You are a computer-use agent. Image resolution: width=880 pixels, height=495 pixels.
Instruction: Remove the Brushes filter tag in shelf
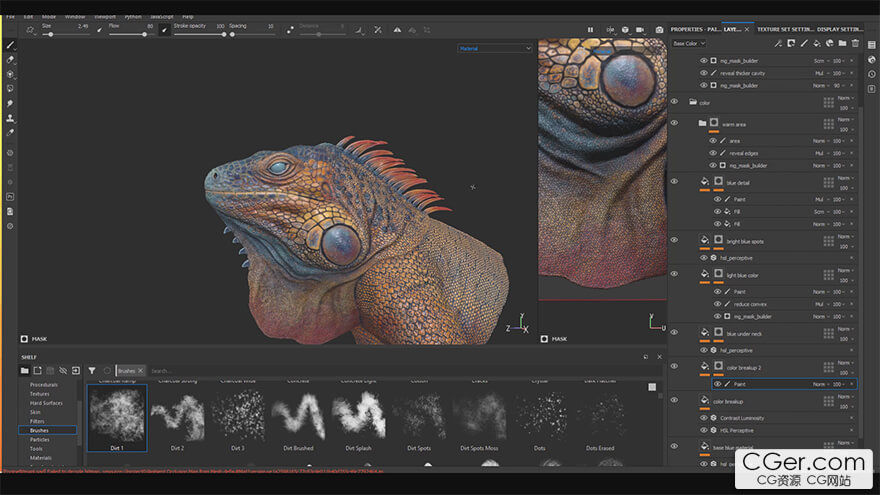[141, 370]
